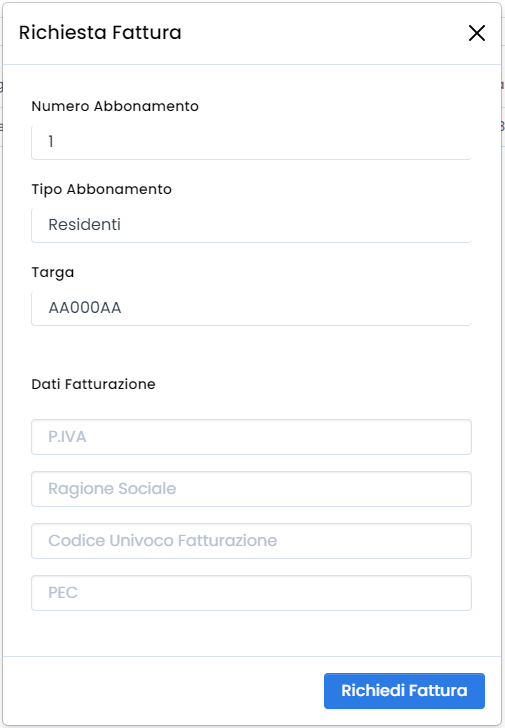Image resolution: width=505 pixels, height=728 pixels.
Task: Click the subscription number value 1
Action: click(x=51, y=142)
